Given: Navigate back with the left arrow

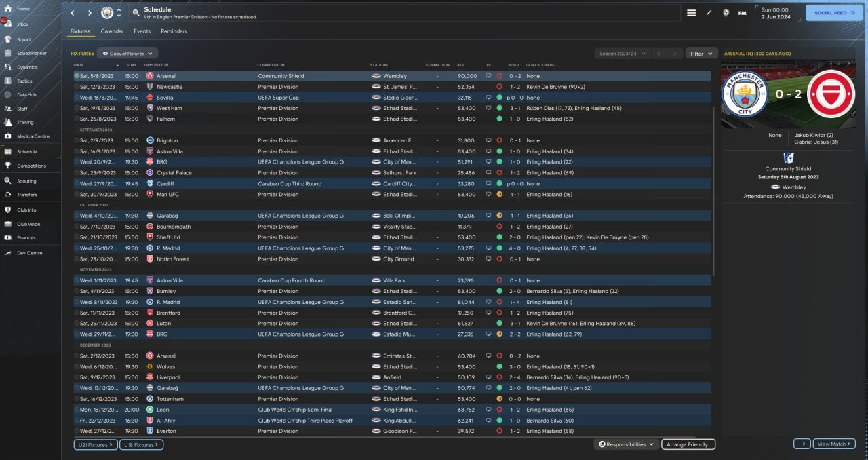Looking at the screenshot, I should click(x=73, y=13).
